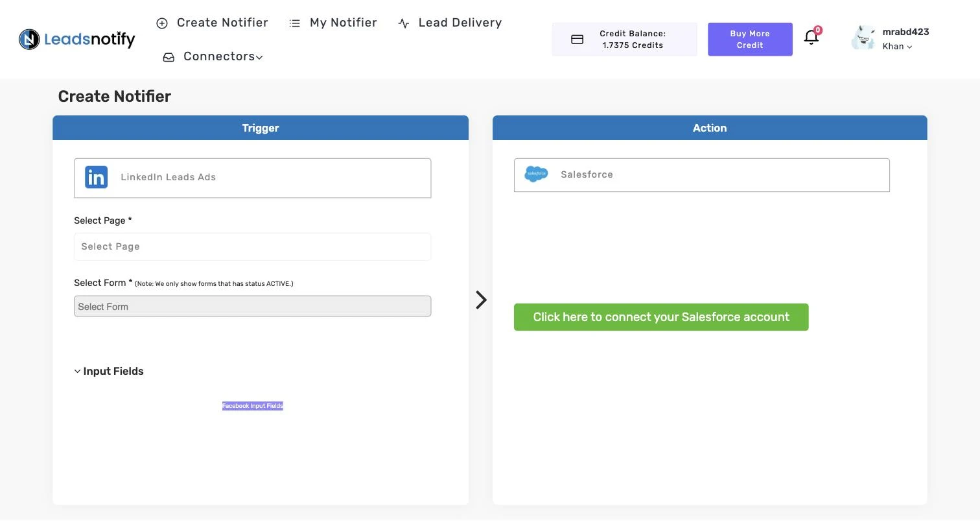Click the right arrow between Trigger and Action
Viewport: 980px width, 522px height.
(x=481, y=300)
